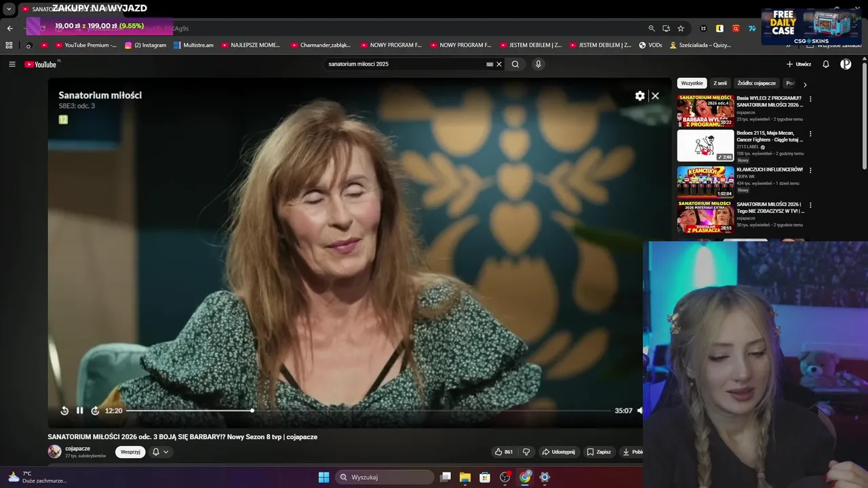Viewport: 868px width, 488px height.
Task: Seek on the video progress bar
Action: pos(368,411)
